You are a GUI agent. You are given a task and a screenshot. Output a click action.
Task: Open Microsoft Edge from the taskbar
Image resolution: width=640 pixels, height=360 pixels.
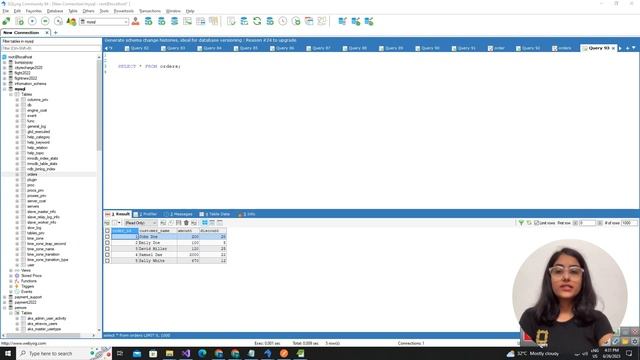pos(202,353)
